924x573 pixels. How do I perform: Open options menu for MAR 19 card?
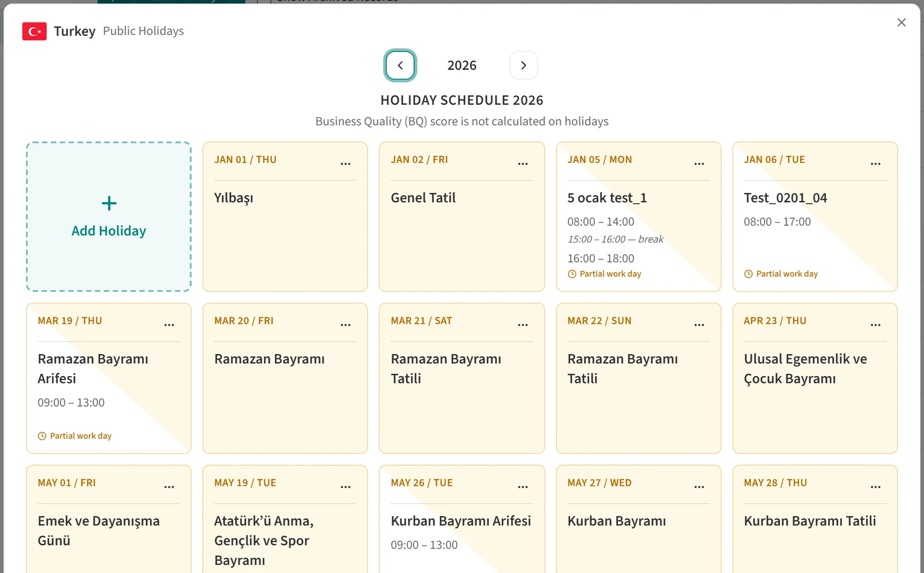169,325
